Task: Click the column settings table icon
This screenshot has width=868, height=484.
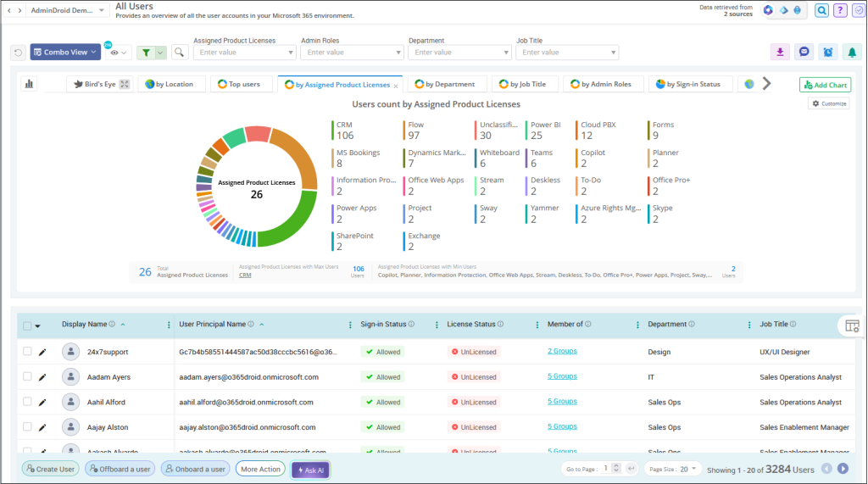Action: point(852,326)
